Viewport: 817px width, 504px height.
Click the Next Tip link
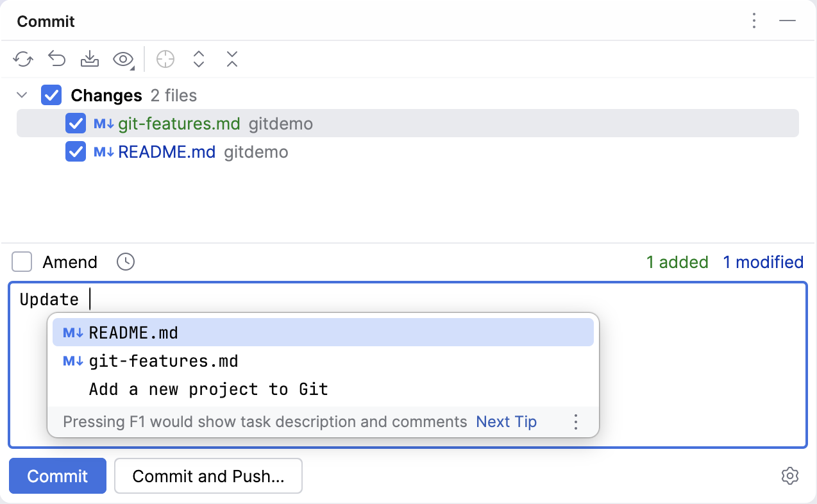pyautogui.click(x=506, y=421)
